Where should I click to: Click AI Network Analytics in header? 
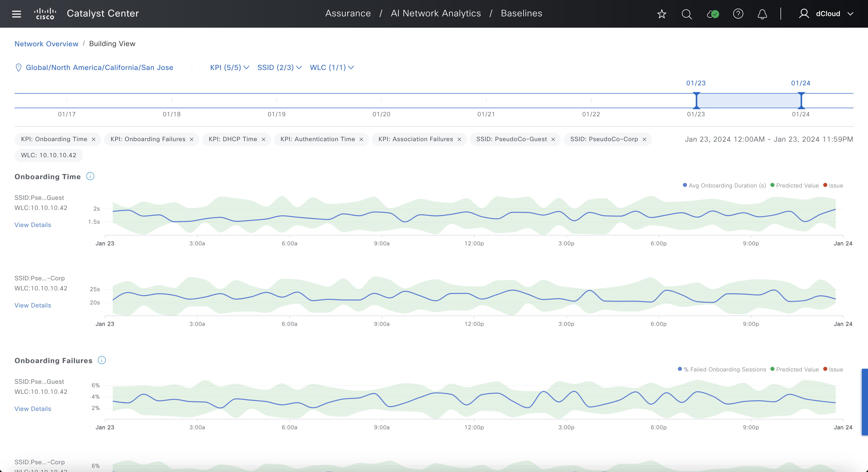pyautogui.click(x=436, y=14)
